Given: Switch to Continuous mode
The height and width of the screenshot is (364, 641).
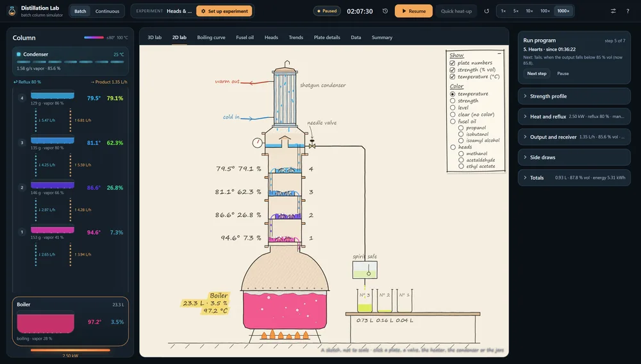Looking at the screenshot, I should [107, 11].
